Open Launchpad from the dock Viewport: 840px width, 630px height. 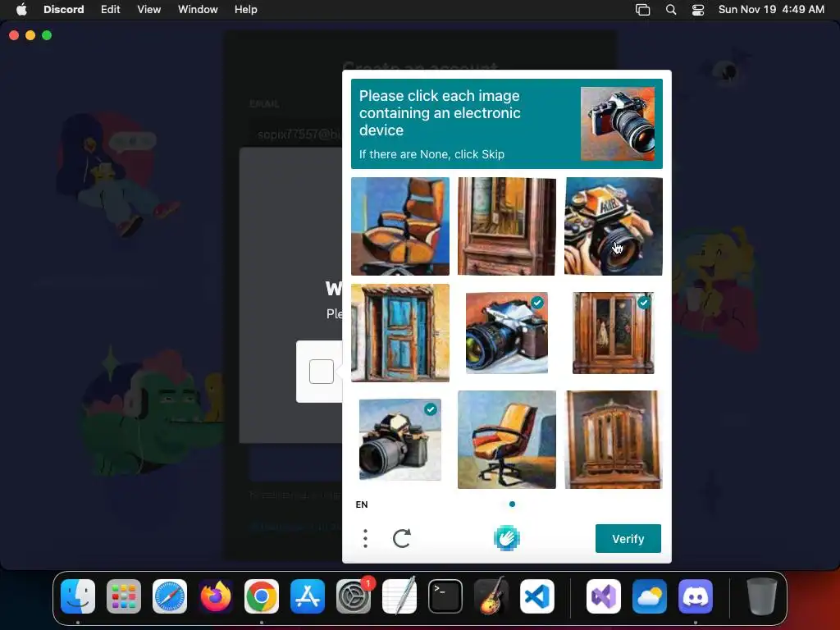point(124,596)
